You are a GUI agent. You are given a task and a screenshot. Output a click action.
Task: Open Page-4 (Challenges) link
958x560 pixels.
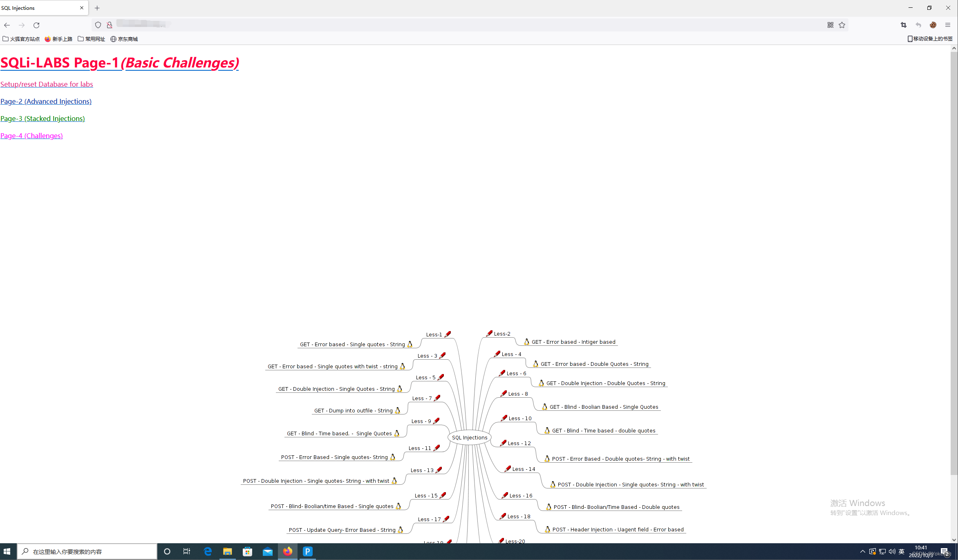pos(31,136)
